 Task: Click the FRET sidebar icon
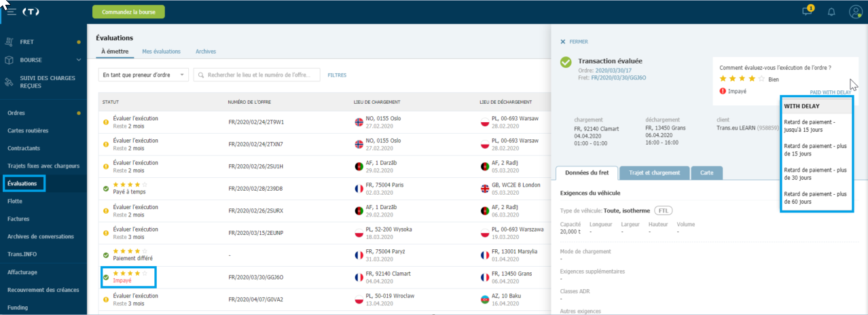click(10, 41)
